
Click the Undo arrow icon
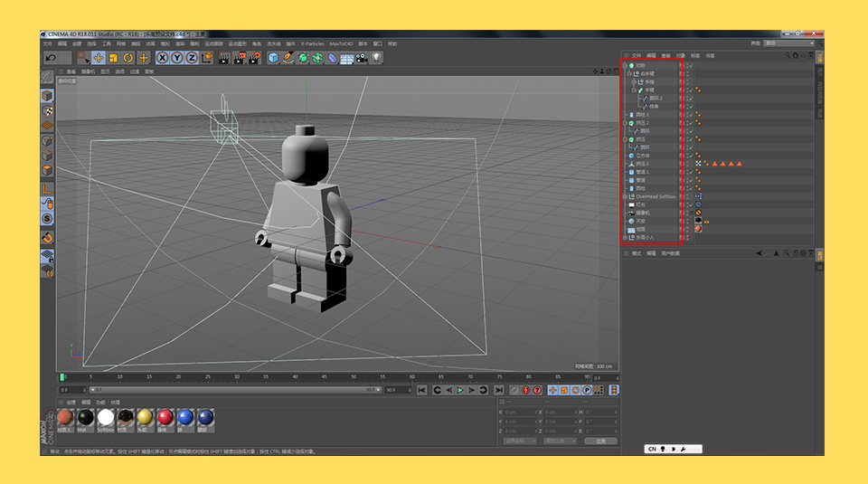(51, 58)
